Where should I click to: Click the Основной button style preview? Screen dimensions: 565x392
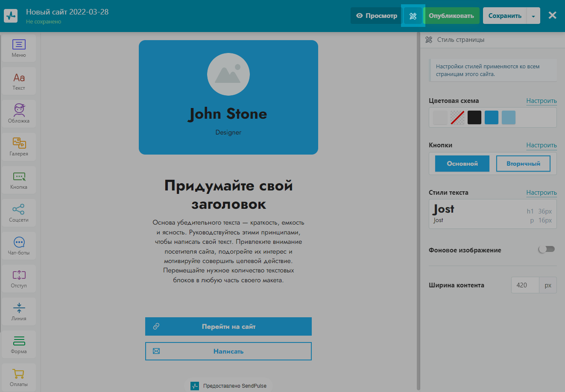(x=462, y=164)
